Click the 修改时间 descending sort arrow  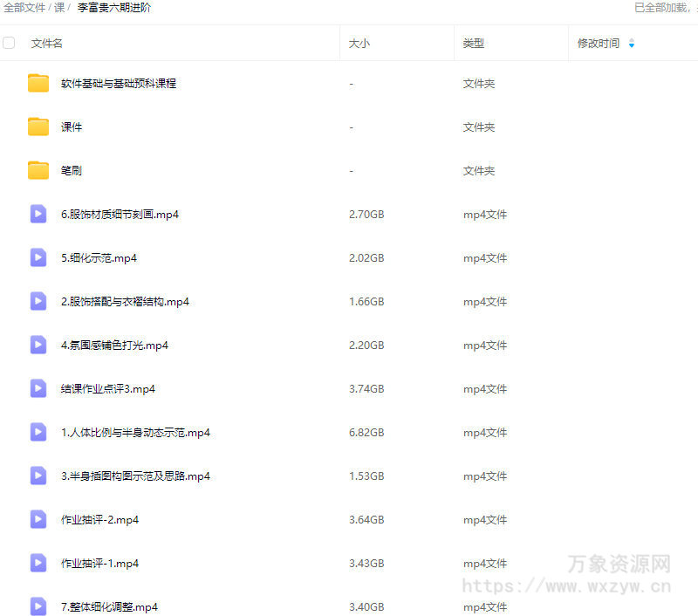tap(632, 45)
